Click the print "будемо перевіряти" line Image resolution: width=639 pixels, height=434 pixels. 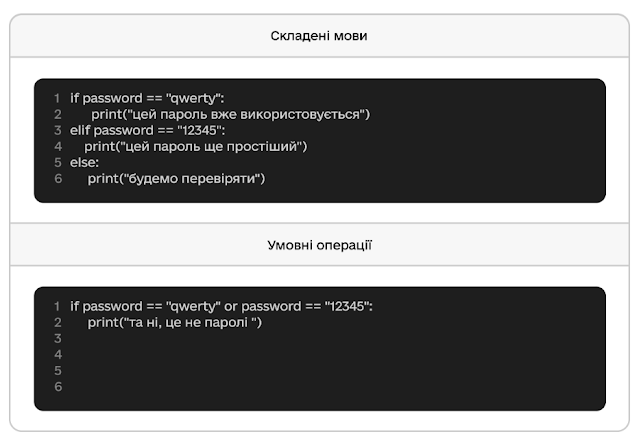click(176, 178)
